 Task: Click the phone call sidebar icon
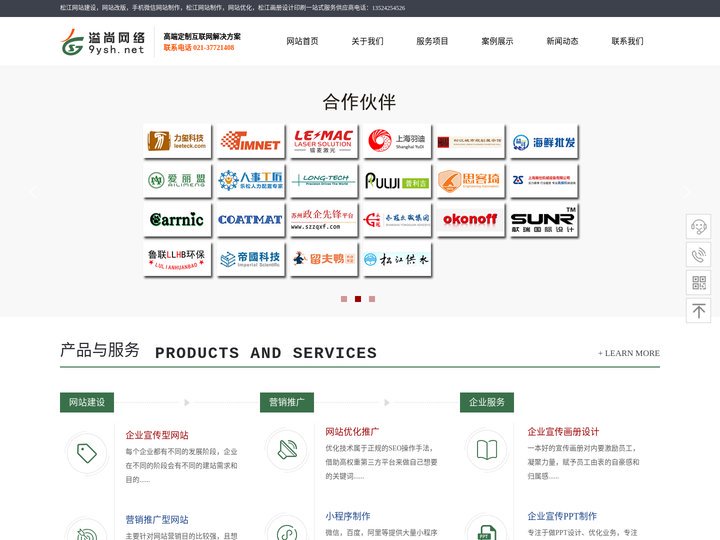[698, 254]
